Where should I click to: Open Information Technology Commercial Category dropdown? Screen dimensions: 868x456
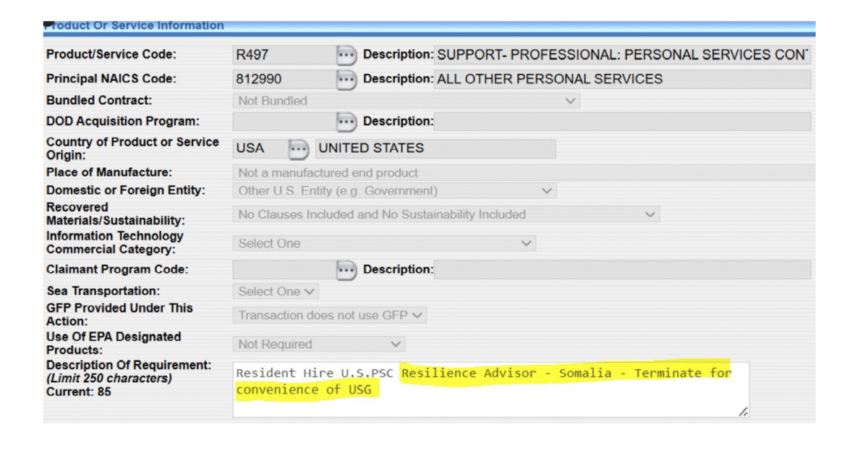tap(384, 243)
